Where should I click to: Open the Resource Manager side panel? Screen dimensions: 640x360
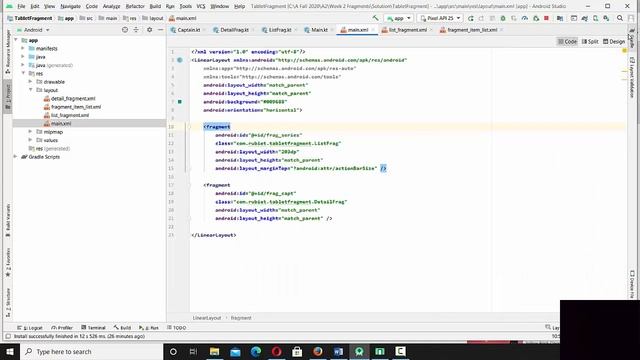click(x=8, y=52)
